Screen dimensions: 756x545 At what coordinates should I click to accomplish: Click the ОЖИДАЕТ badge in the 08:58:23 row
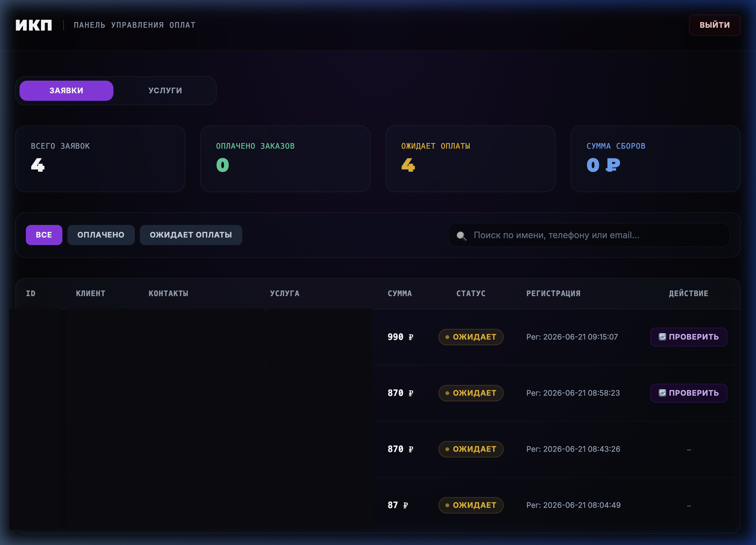click(471, 393)
